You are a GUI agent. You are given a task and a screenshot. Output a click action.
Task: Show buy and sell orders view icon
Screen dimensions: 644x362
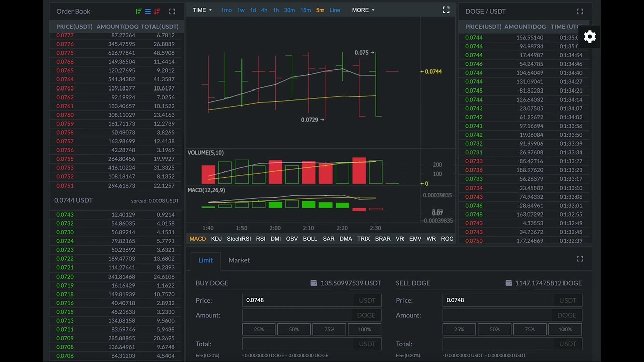point(138,11)
